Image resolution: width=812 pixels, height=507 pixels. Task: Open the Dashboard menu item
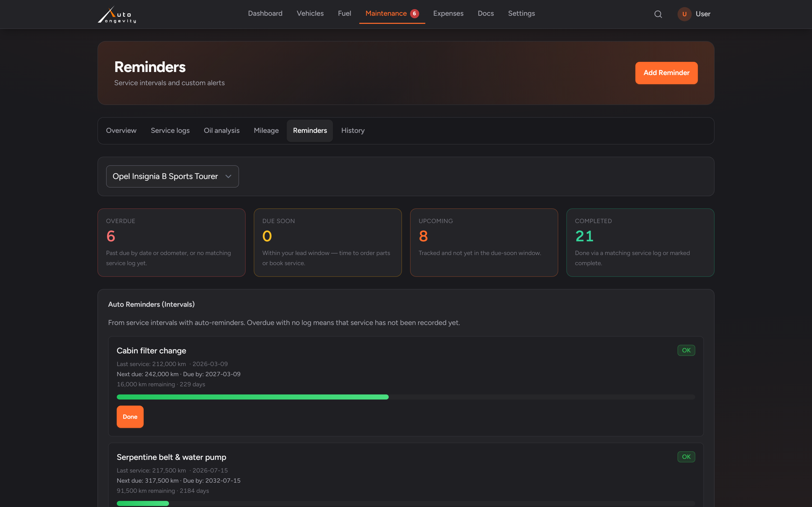click(x=265, y=13)
